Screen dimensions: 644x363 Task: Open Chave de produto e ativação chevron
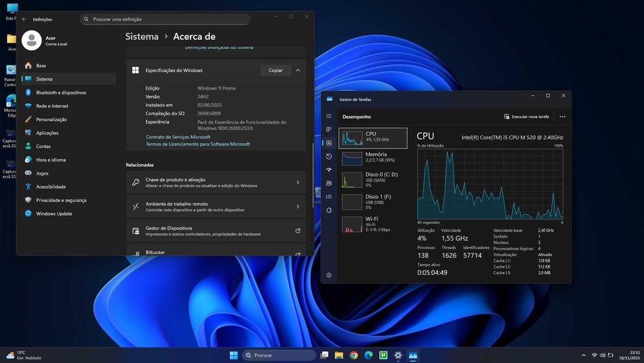(298, 182)
